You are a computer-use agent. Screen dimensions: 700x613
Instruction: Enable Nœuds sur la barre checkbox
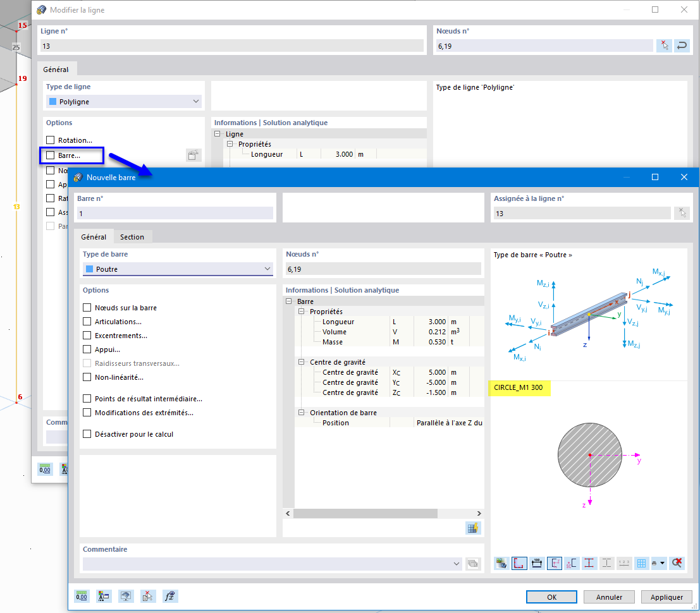point(87,308)
